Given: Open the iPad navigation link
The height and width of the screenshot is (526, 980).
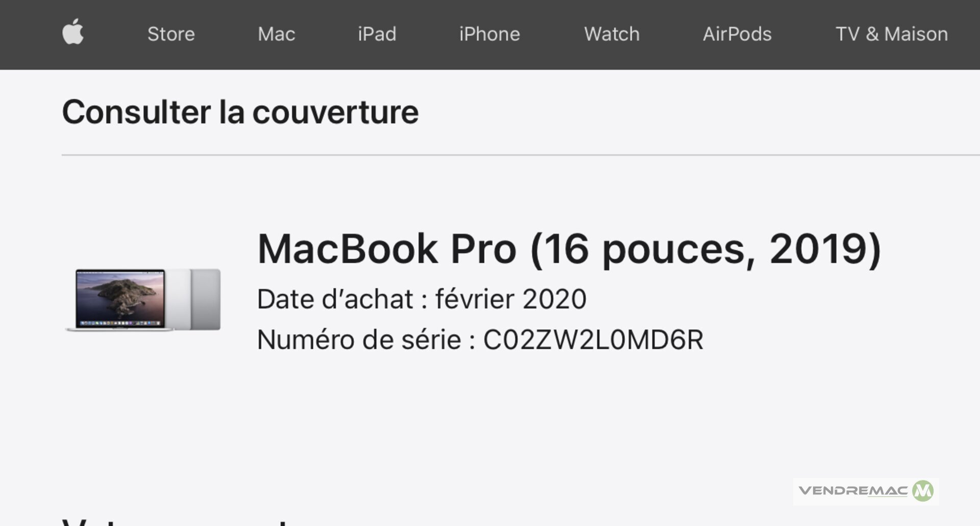Looking at the screenshot, I should click(x=377, y=34).
